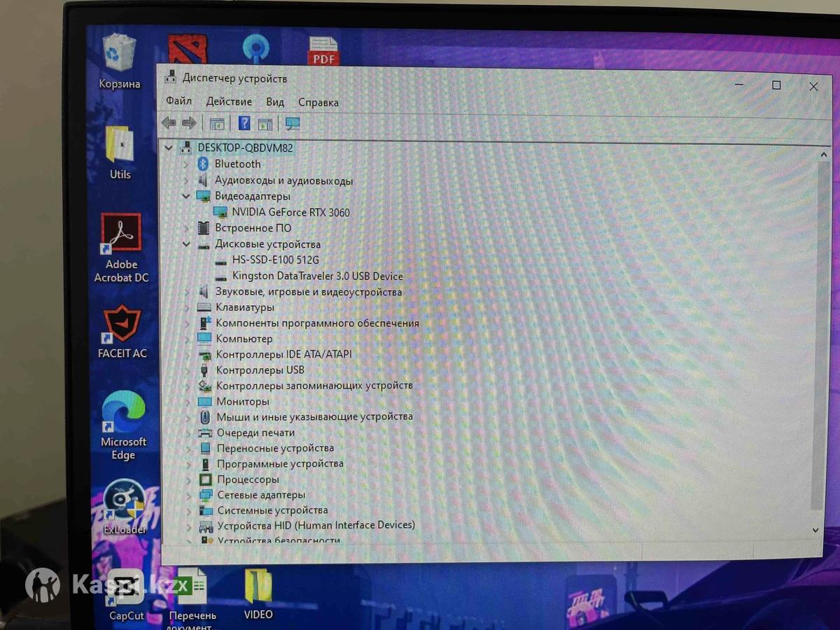Expand the Bluetooth category

[185, 164]
